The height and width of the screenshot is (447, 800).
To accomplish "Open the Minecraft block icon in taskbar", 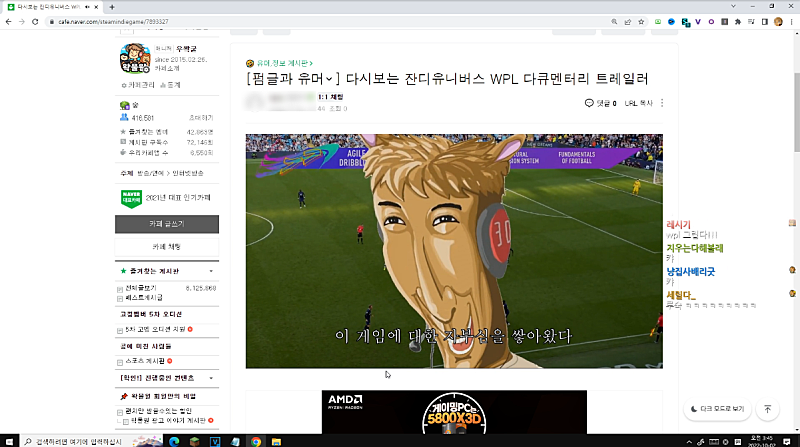I will 194,441.
